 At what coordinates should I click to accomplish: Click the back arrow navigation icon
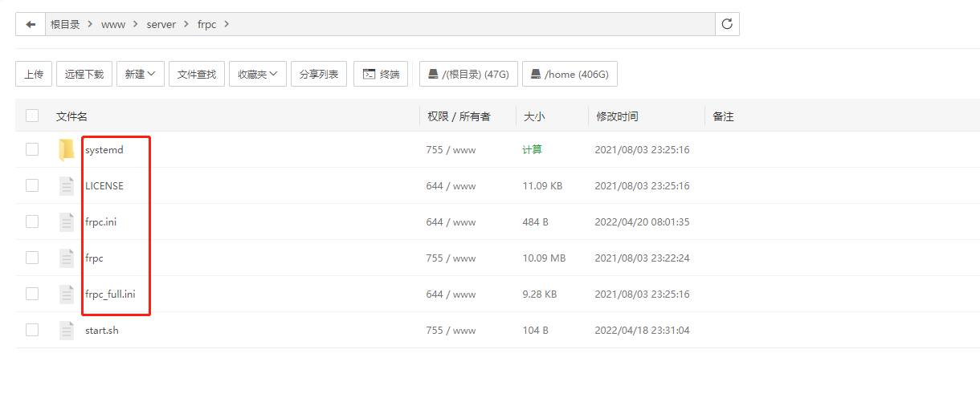click(31, 24)
